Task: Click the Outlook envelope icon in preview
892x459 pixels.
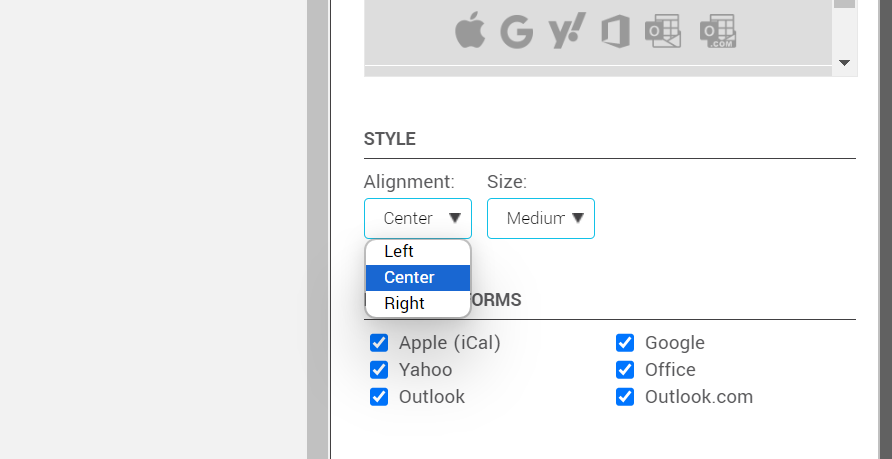Action: [x=663, y=32]
